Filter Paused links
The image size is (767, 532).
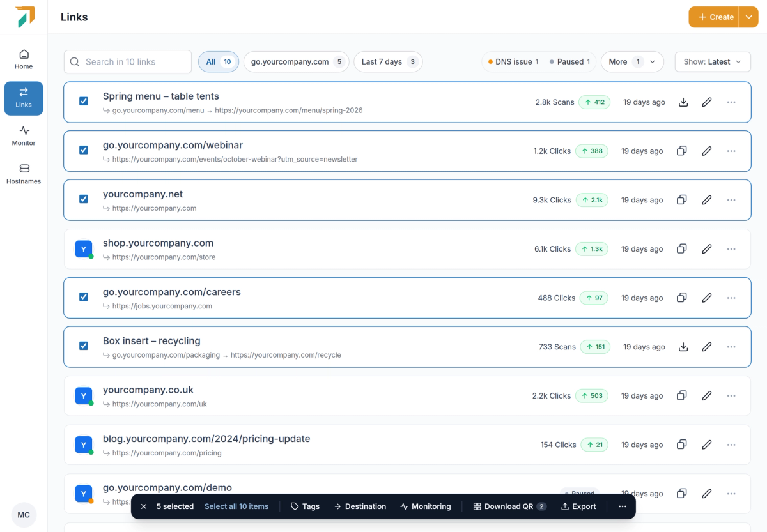[569, 62]
